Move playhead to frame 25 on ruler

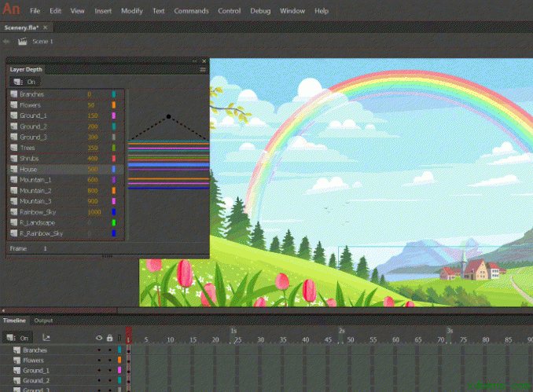click(237, 339)
